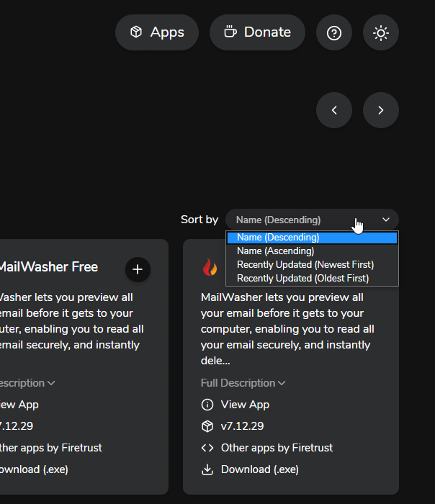Click Download (.exe) in right card
The image size is (435, 504).
(260, 469)
